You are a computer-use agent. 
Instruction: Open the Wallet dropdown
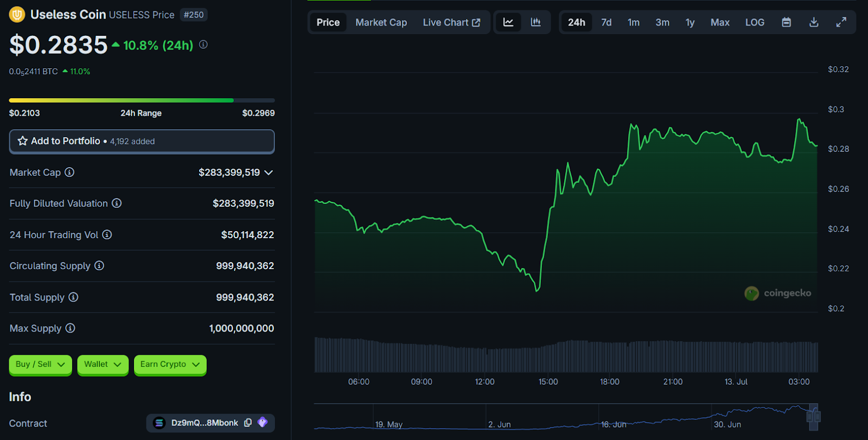coord(103,365)
